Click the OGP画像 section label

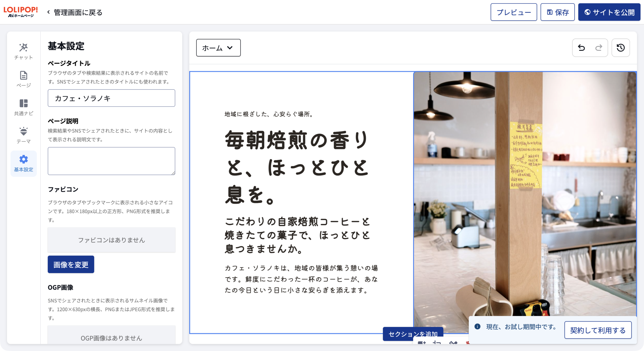coord(60,287)
